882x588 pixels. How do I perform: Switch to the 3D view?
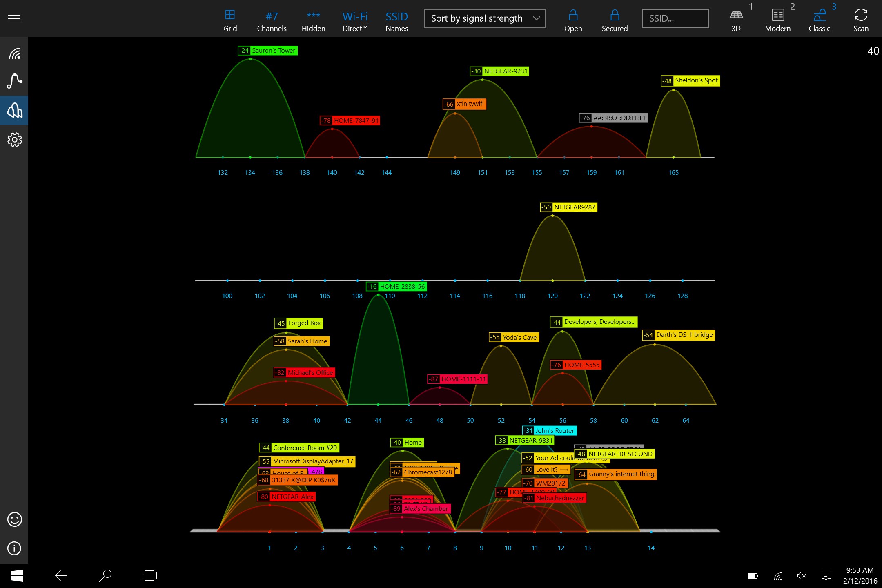[736, 20]
